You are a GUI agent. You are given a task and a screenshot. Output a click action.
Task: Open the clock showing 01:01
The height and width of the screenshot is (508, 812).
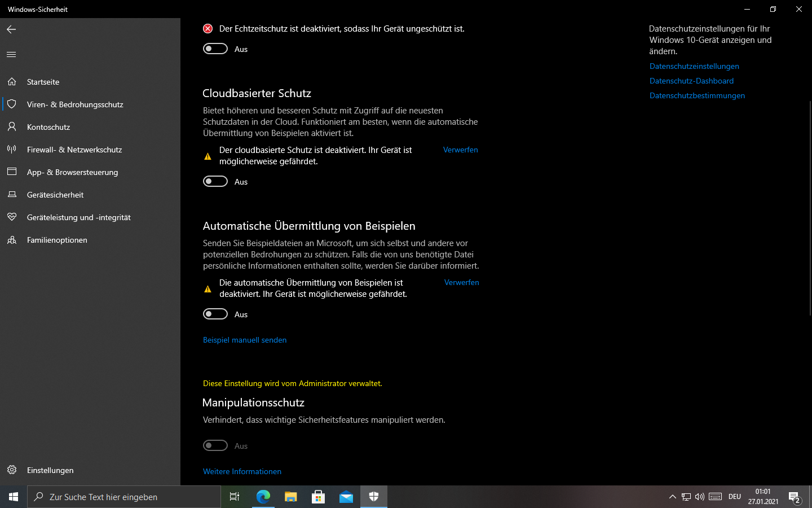763,497
